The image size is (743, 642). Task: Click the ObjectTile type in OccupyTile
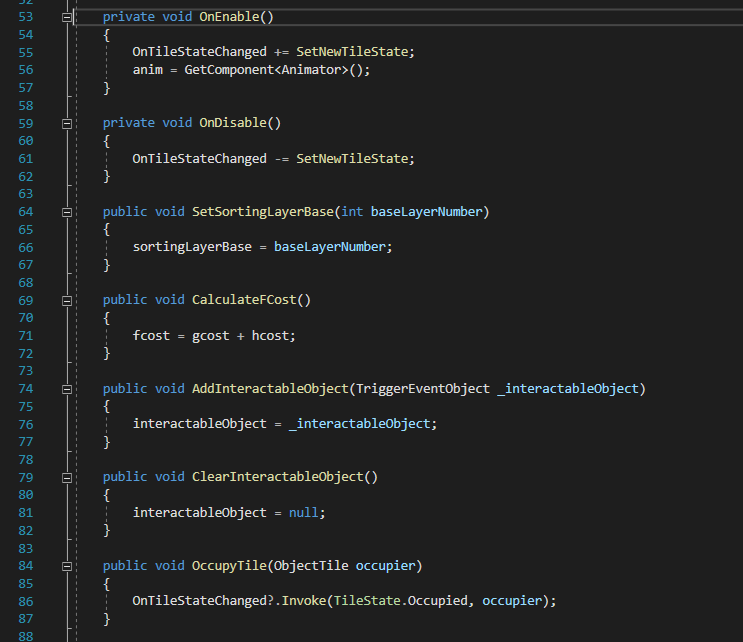click(x=310, y=565)
